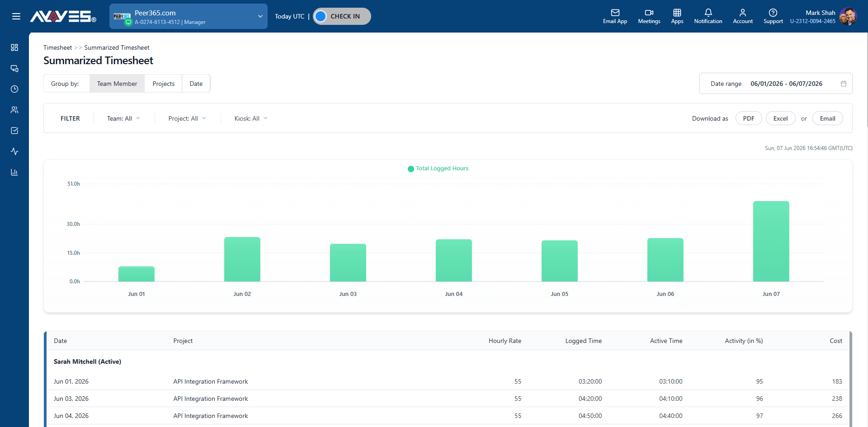Expand the Peer365.com workspace selector
The height and width of the screenshot is (427, 868).
[x=189, y=16]
